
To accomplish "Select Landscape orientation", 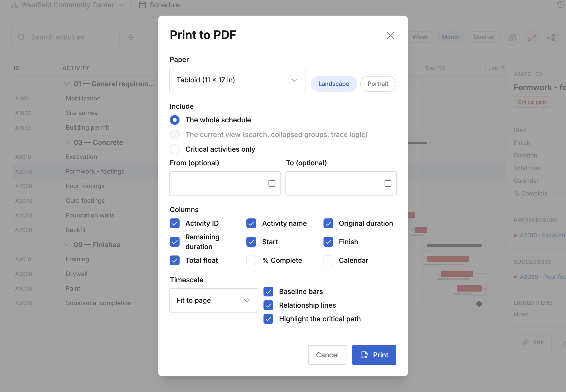I will (334, 84).
